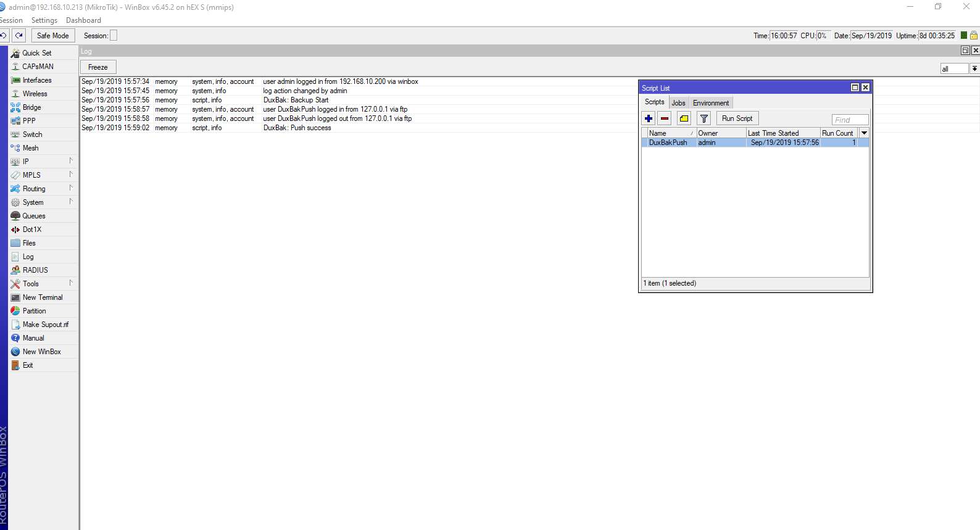This screenshot has height=530, width=980.
Task: Open New Terminal
Action: pos(43,297)
